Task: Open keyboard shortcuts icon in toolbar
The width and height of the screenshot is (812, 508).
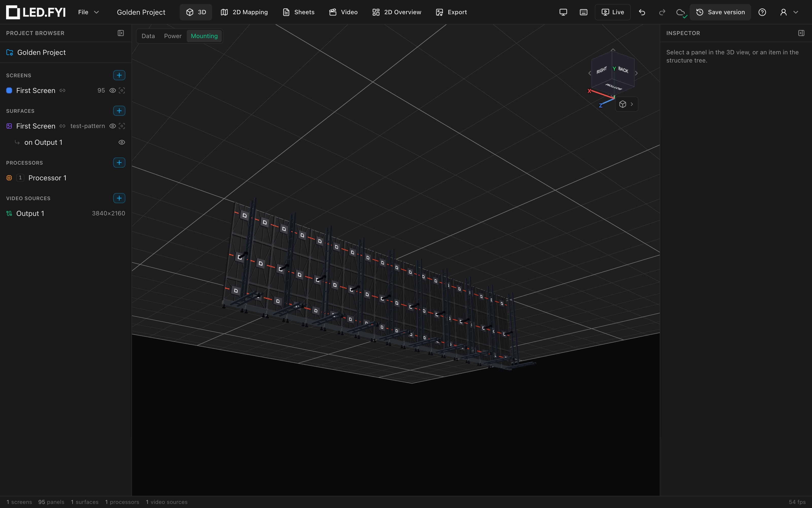Action: click(584, 12)
